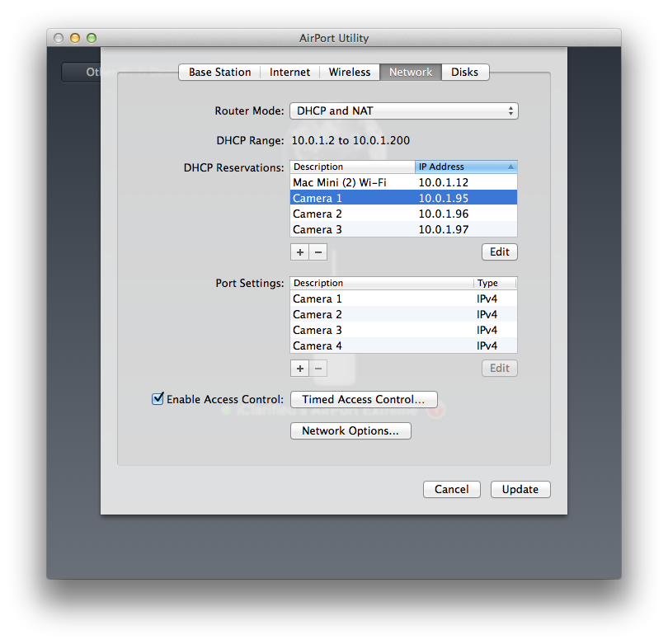The width and height of the screenshot is (668, 644).
Task: Select Camera 3 in DHCP Reservations
Action: pyautogui.click(x=404, y=229)
